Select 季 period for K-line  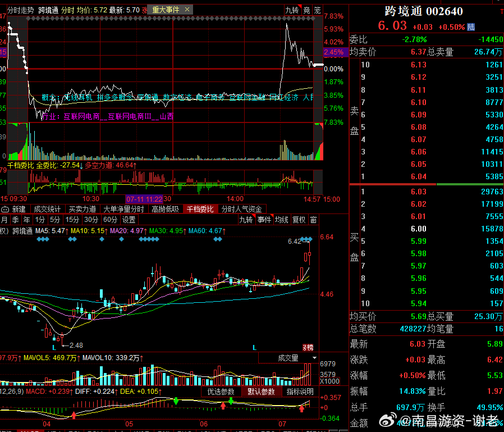(x=15, y=220)
